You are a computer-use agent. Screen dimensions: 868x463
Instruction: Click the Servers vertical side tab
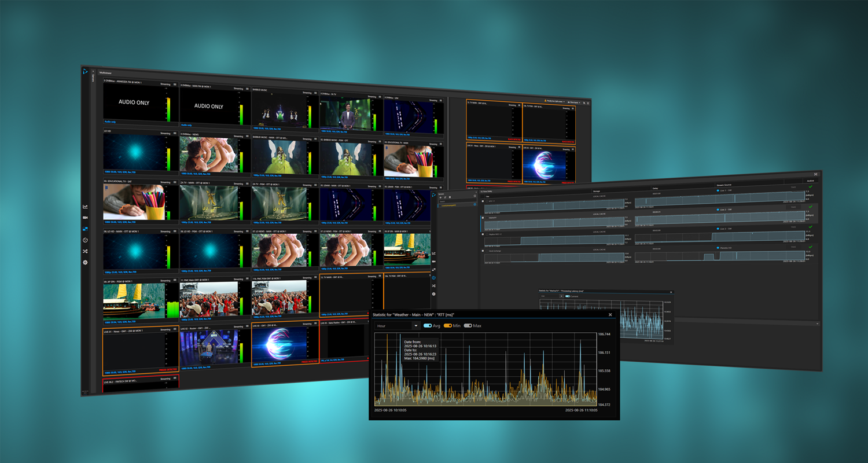92,78
